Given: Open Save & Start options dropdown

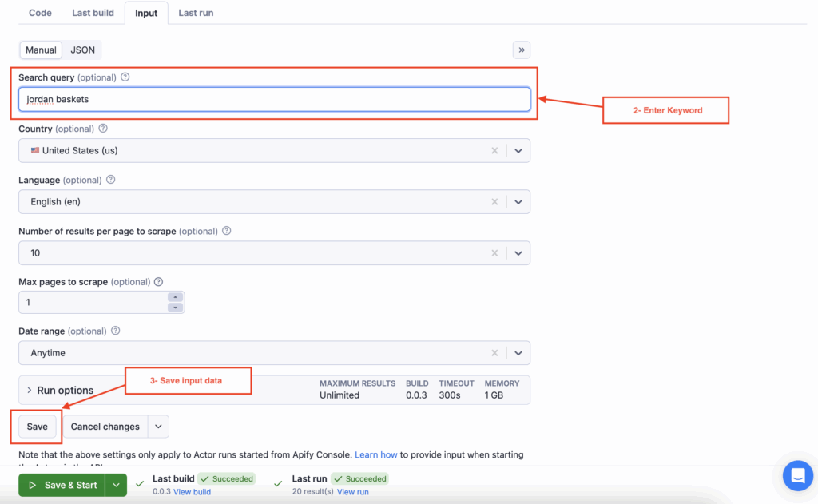Looking at the screenshot, I should coord(117,485).
